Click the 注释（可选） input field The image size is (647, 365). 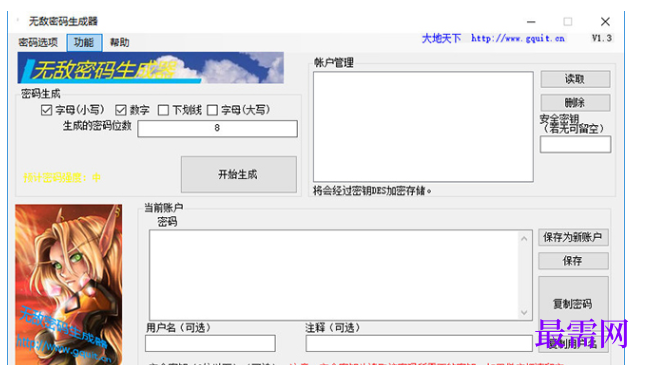419,343
